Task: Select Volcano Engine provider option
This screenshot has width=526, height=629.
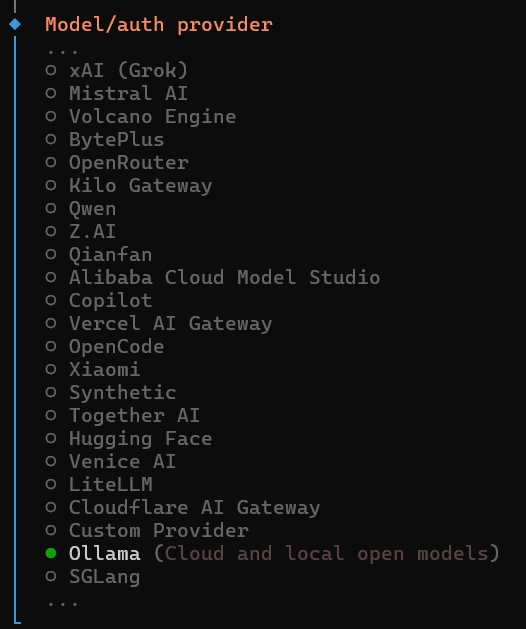Action: tap(140, 117)
